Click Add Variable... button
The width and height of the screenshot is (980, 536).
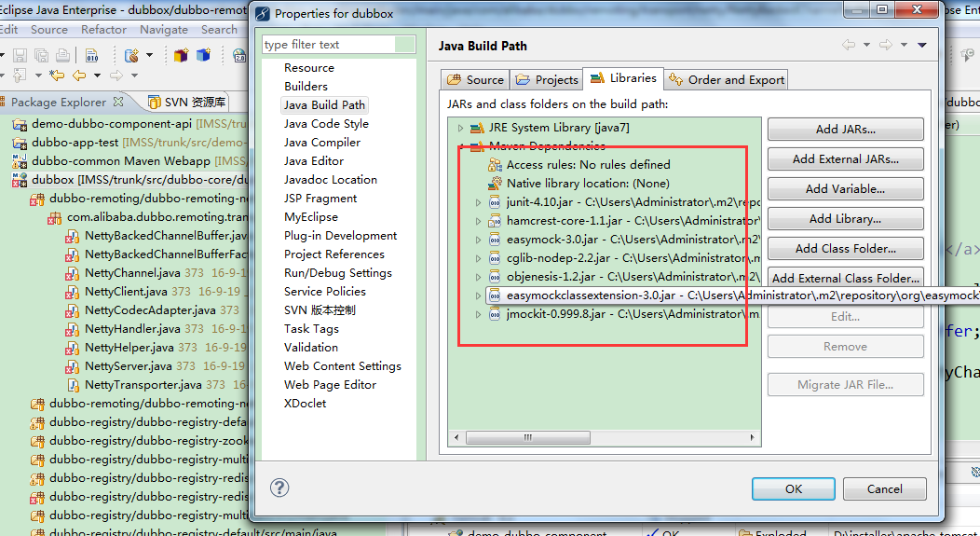click(846, 189)
